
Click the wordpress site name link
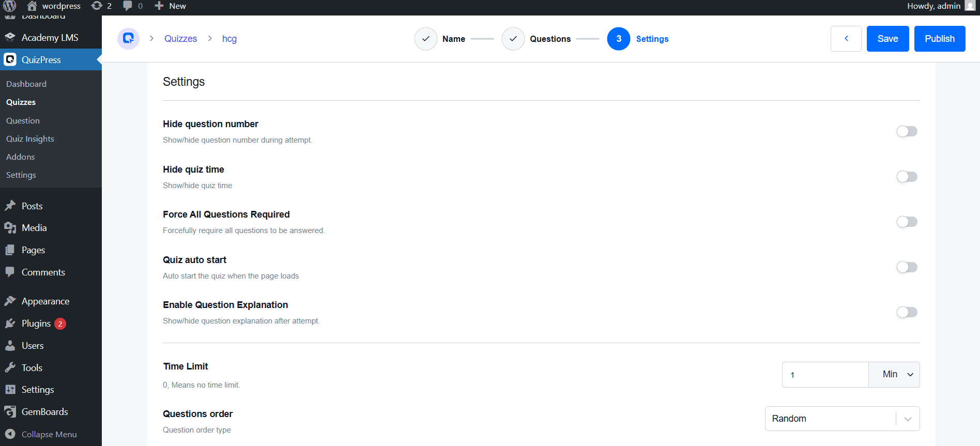(x=61, y=6)
